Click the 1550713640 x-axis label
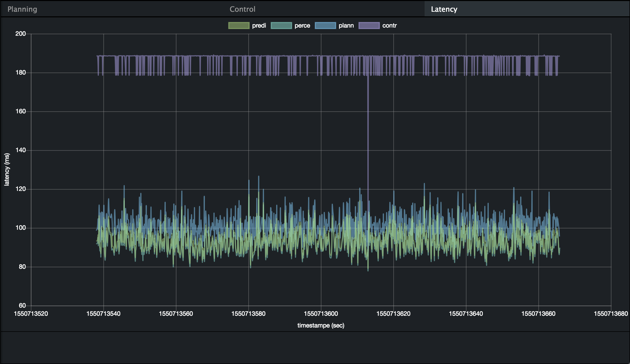The width and height of the screenshot is (630, 364). coord(466,314)
